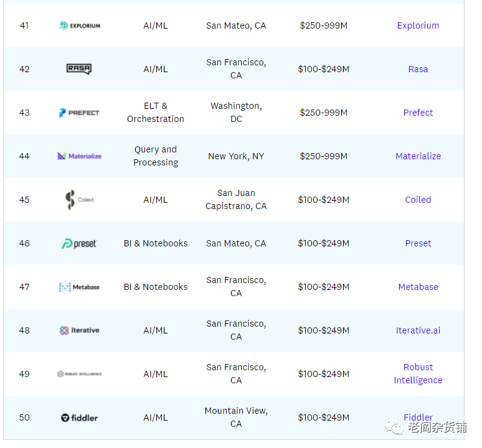Visit the Coiled link
The height and width of the screenshot is (448, 482).
(x=418, y=200)
